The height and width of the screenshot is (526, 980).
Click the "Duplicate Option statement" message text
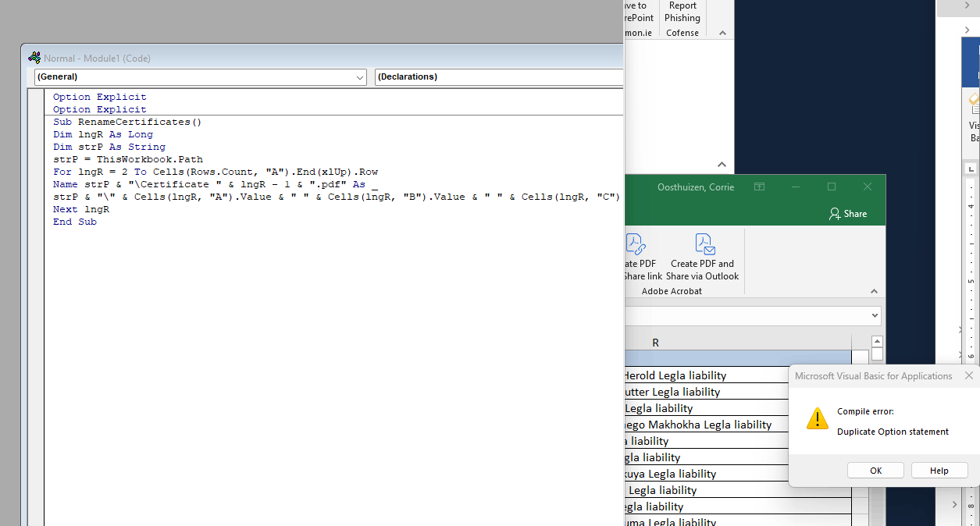tap(893, 432)
